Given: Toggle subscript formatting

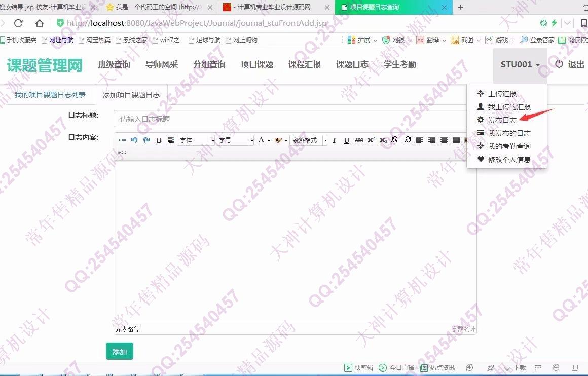Looking at the screenshot, I should [x=383, y=140].
